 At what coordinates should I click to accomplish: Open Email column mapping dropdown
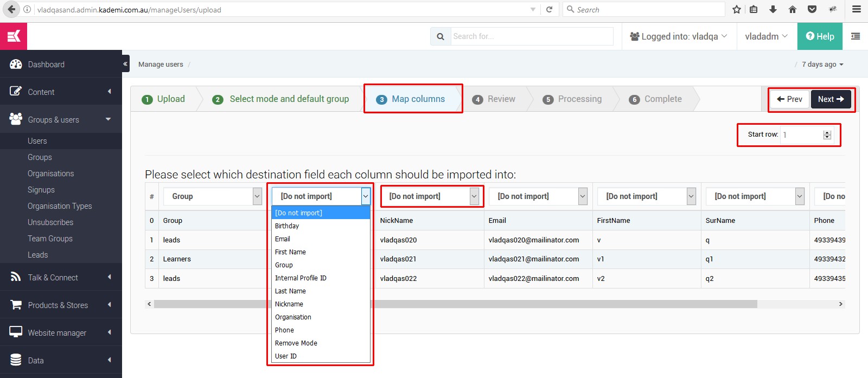click(x=538, y=196)
